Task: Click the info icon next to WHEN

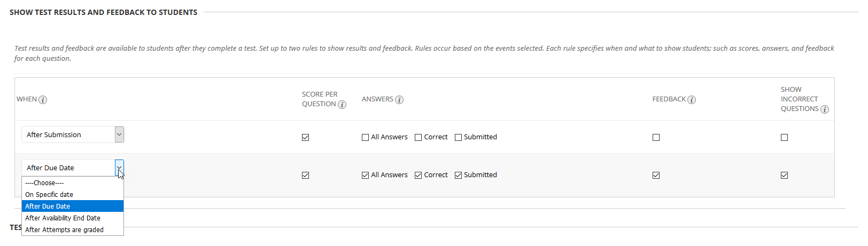Action: (x=43, y=100)
